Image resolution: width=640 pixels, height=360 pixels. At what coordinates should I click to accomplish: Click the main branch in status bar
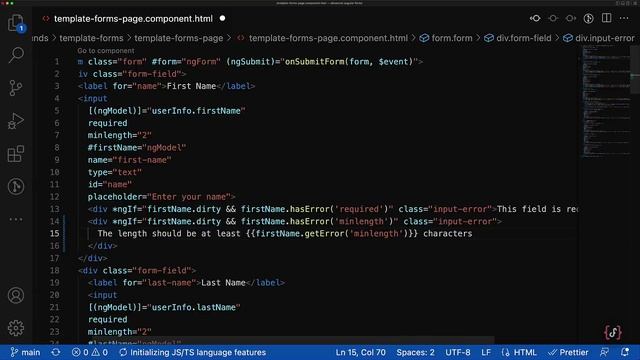pyautogui.click(x=25, y=352)
